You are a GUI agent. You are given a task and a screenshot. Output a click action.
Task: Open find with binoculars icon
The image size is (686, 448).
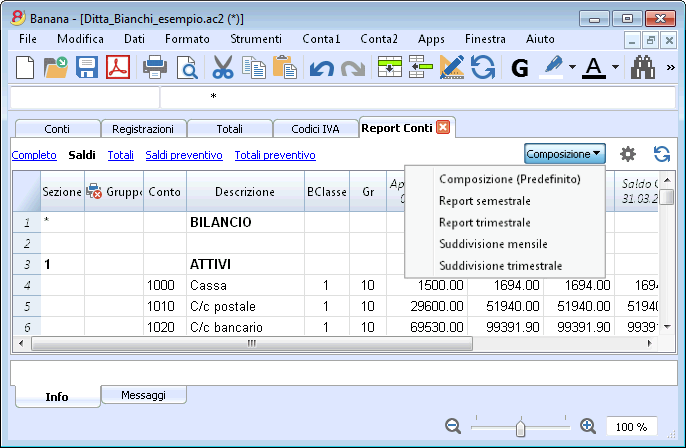tap(643, 68)
